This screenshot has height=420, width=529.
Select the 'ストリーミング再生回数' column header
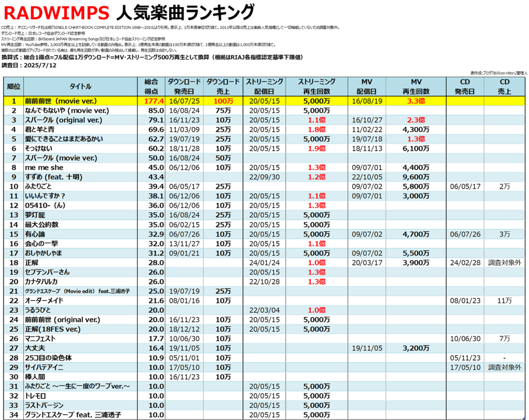[x=316, y=86]
